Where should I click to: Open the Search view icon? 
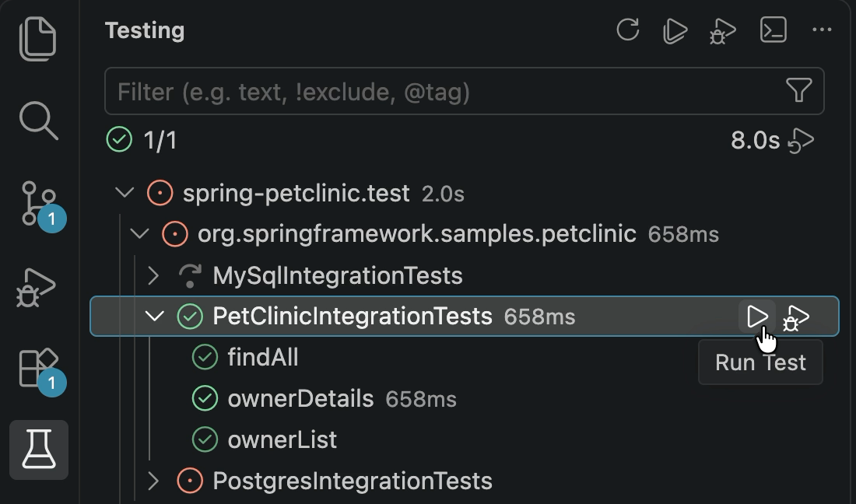tap(38, 121)
